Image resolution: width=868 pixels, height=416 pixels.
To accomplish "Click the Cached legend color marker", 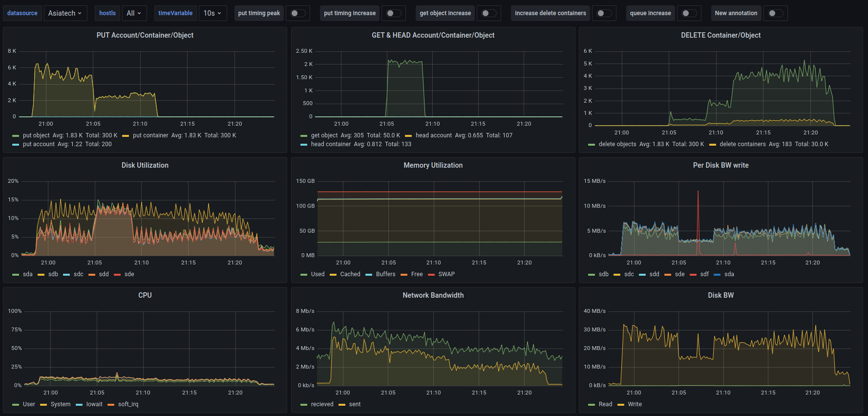I will pyautogui.click(x=333, y=275).
